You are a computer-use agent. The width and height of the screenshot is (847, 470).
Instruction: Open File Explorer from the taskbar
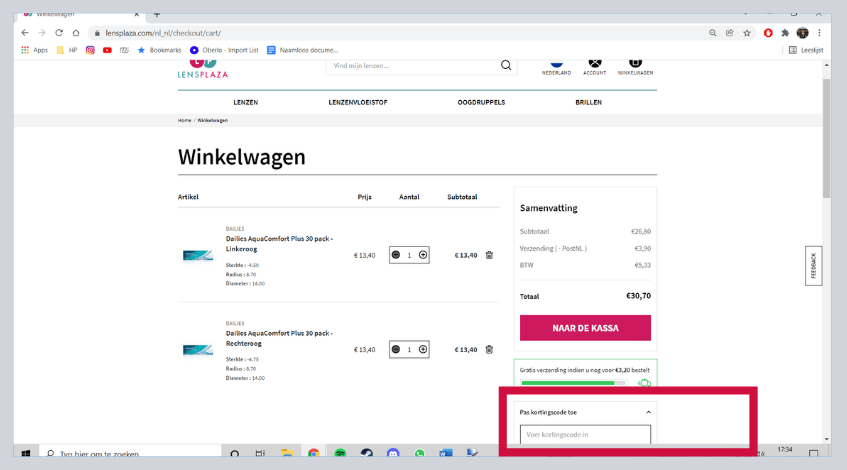[x=287, y=454]
